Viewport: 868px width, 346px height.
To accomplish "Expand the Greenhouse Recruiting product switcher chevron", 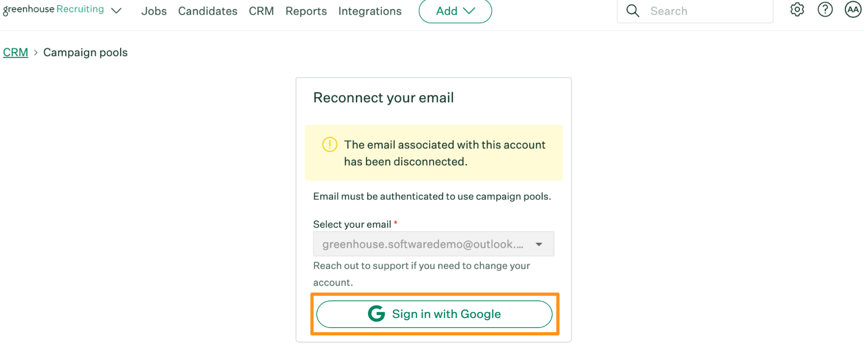I will [x=116, y=10].
